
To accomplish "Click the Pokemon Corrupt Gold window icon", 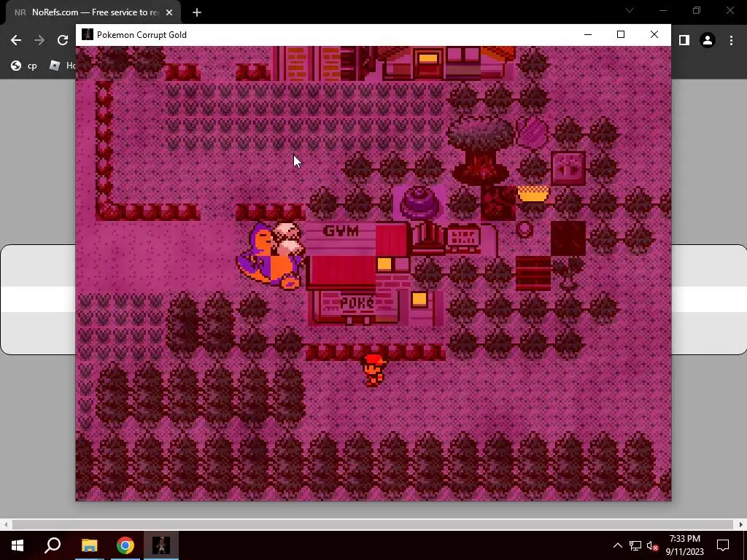I will tap(88, 35).
